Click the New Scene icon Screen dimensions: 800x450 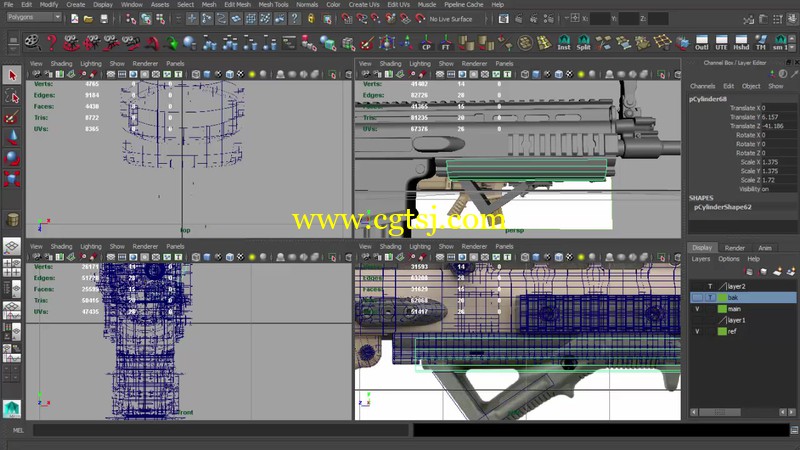pyautogui.click(x=74, y=19)
